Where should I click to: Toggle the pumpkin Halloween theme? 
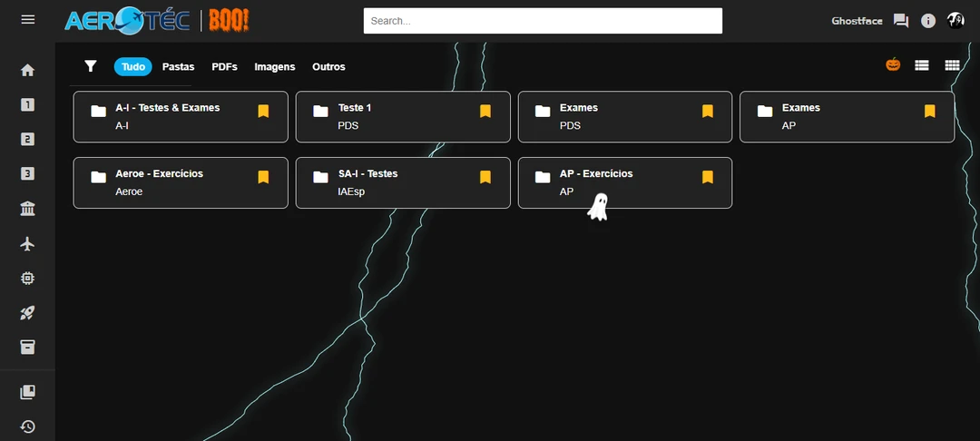(893, 65)
